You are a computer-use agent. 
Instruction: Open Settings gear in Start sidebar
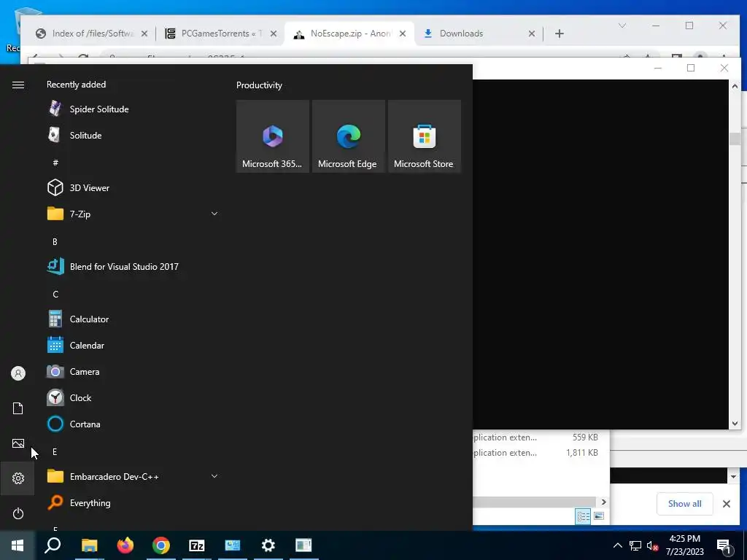pos(18,478)
